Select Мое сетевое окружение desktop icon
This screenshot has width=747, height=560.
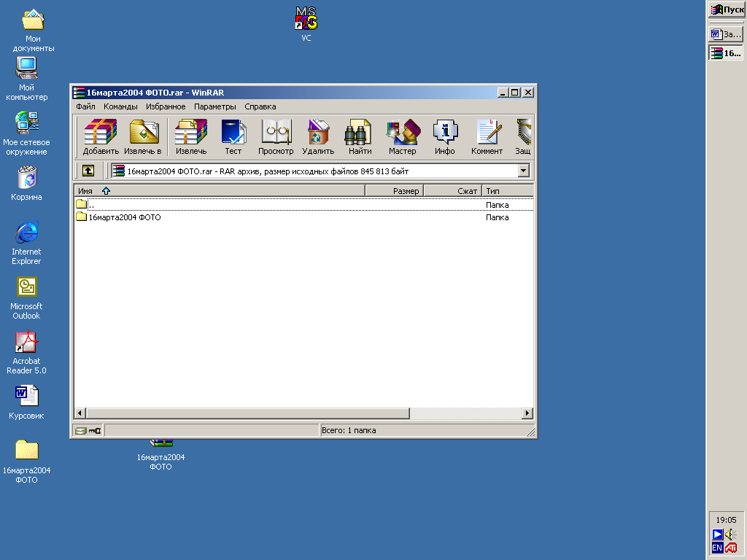[x=27, y=133]
